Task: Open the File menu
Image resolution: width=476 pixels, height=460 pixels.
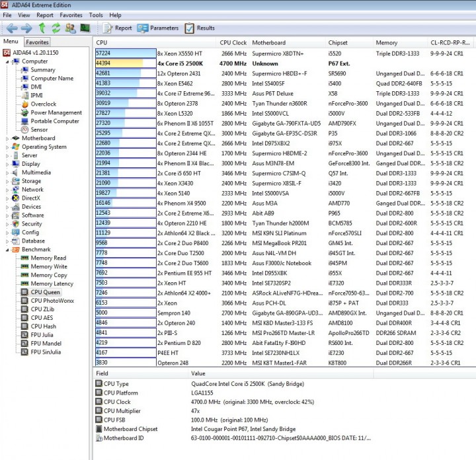Action: tap(7, 15)
